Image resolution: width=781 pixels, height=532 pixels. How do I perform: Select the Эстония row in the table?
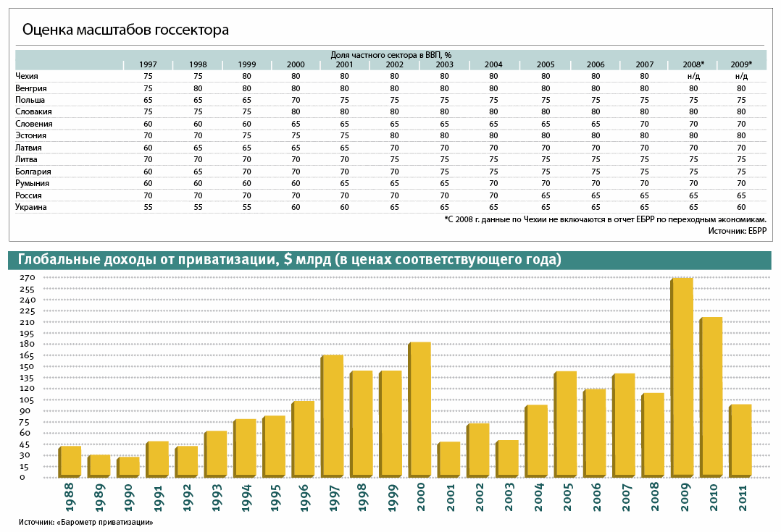(31, 135)
